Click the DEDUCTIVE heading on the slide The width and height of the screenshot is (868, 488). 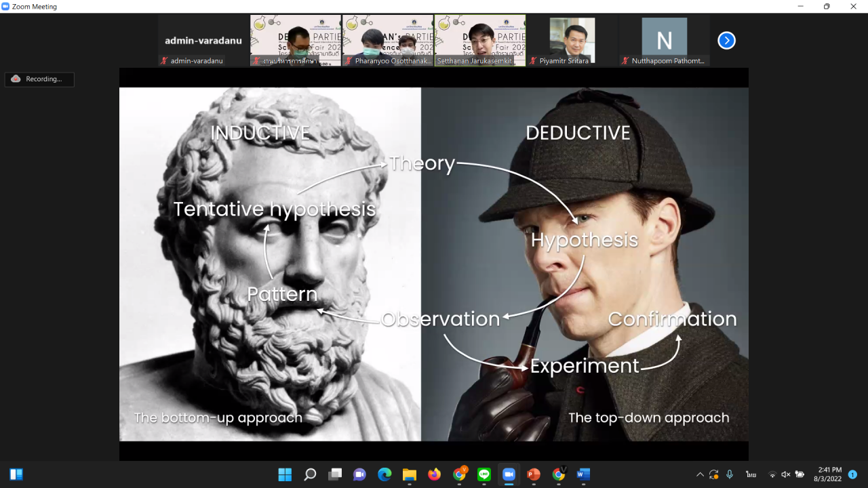(578, 133)
